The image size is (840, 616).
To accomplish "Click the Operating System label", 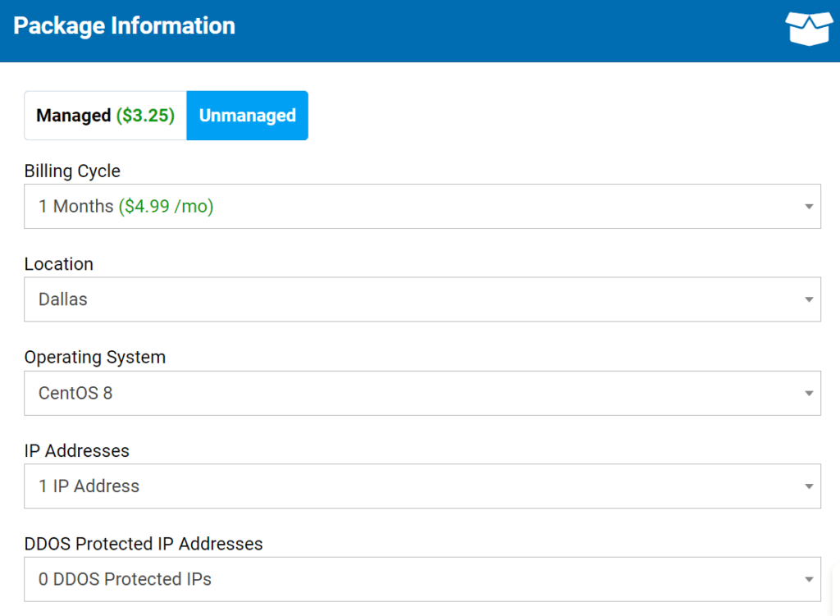I will [94, 357].
